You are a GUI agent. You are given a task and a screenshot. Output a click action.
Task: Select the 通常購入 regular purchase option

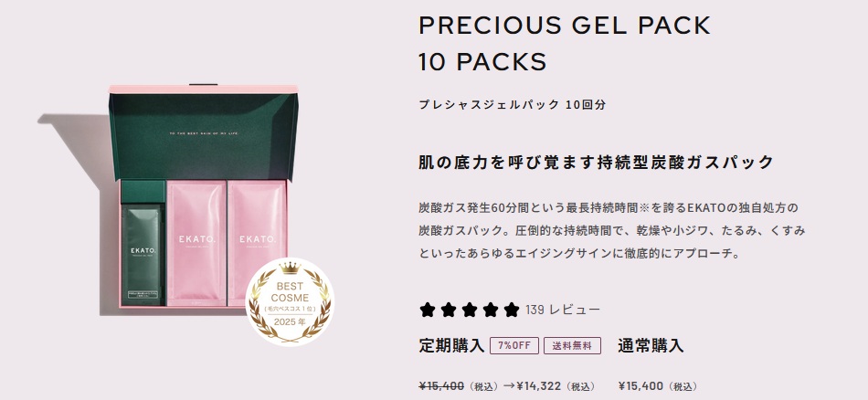click(651, 346)
